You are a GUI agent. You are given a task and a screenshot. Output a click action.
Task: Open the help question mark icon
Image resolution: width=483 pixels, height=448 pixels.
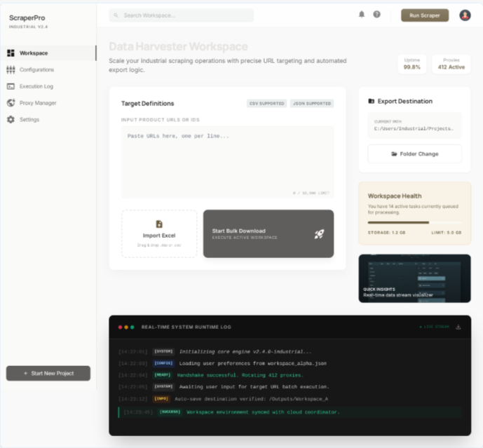[376, 14]
